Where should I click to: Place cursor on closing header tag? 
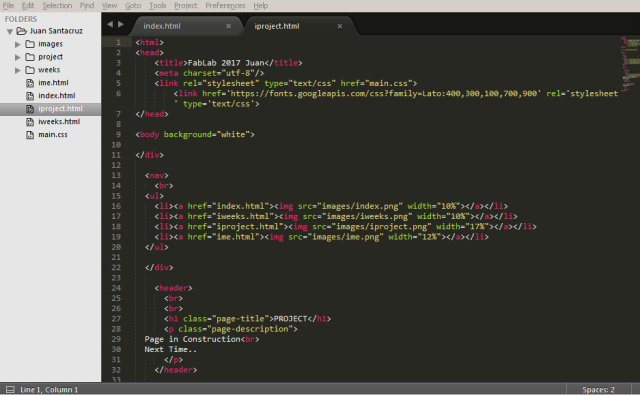click(176, 370)
